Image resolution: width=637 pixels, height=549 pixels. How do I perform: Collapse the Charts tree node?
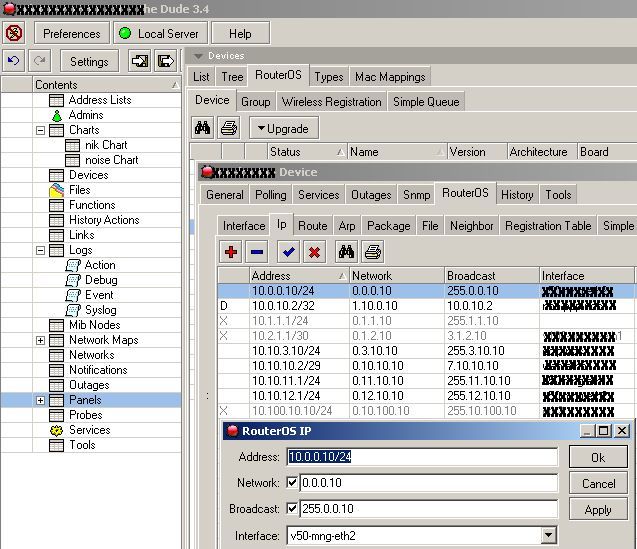point(40,130)
